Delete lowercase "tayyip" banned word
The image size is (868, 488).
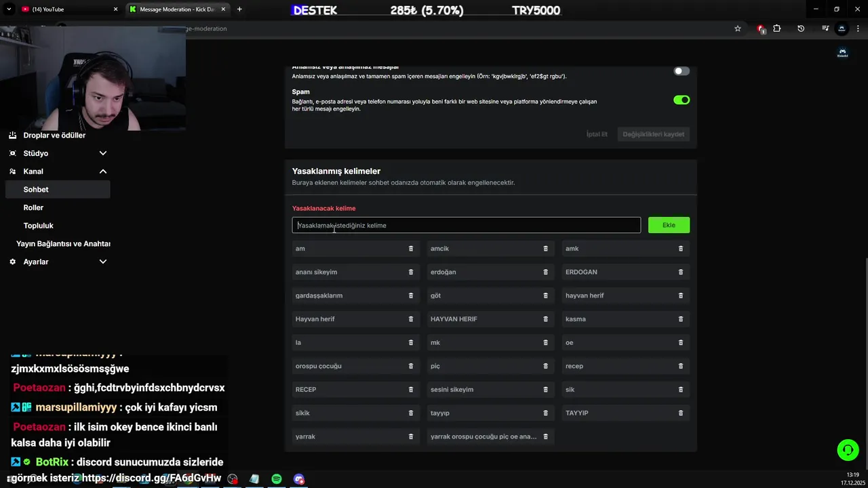(545, 413)
